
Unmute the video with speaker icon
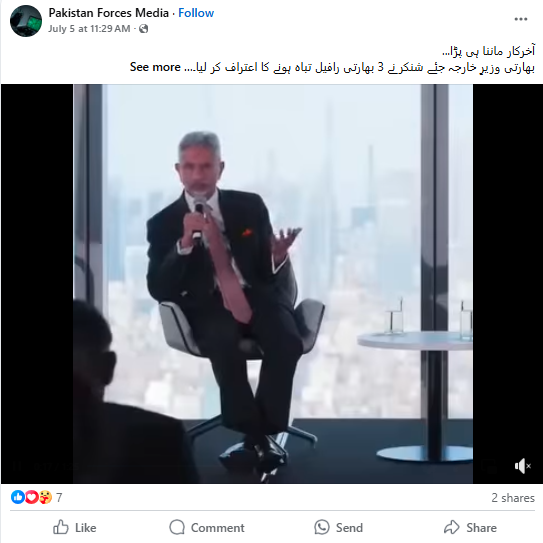[523, 466]
